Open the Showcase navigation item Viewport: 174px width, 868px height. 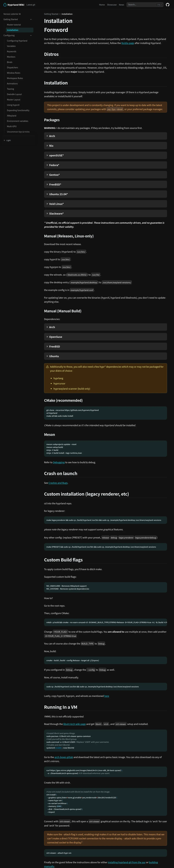pyautogui.click(x=112, y=5)
